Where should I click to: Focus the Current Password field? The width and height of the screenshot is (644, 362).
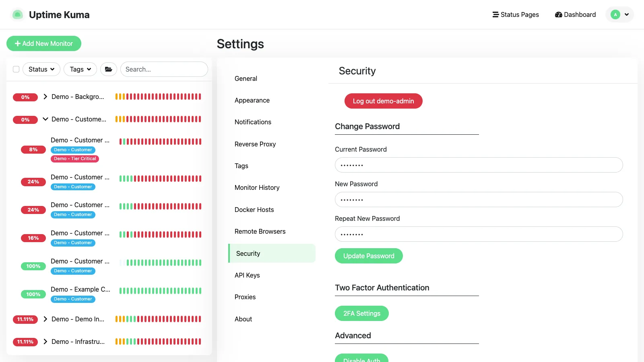(x=479, y=165)
